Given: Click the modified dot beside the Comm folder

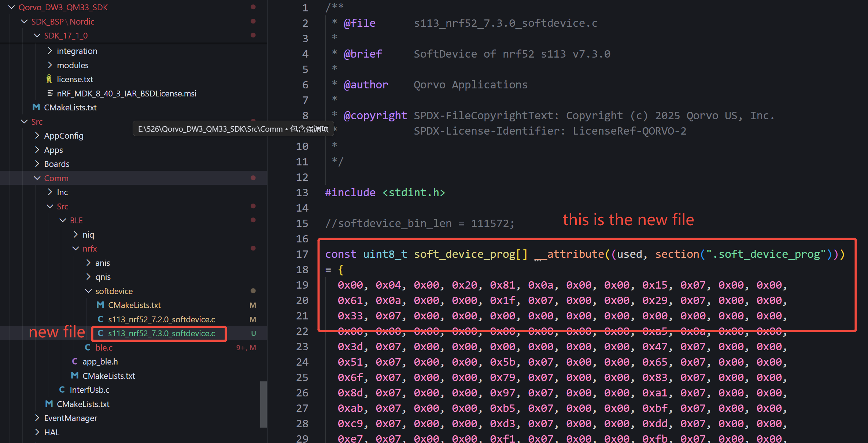Looking at the screenshot, I should 253,178.
